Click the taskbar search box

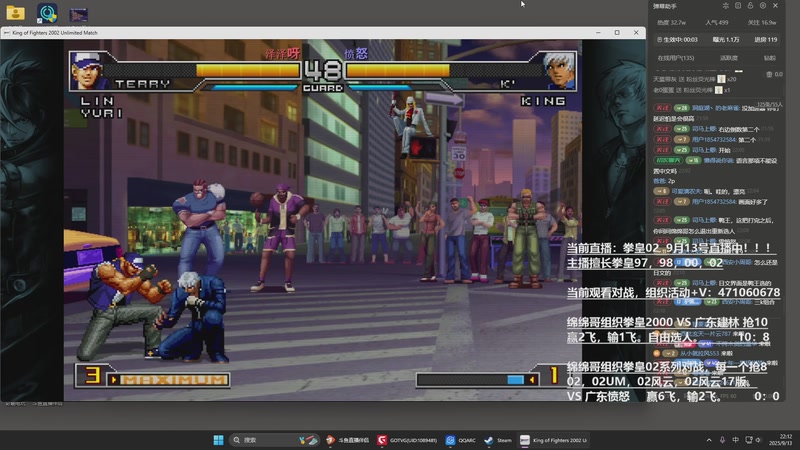[274, 440]
